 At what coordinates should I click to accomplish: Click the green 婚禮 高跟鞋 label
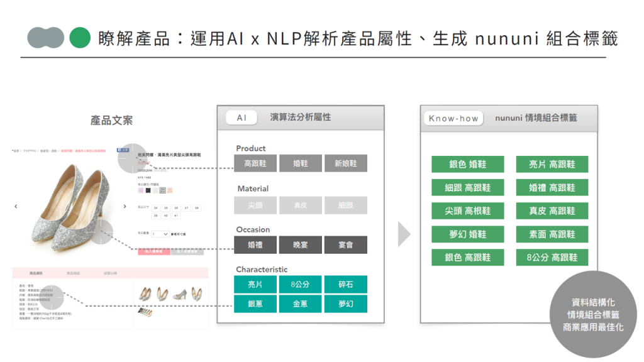(552, 187)
